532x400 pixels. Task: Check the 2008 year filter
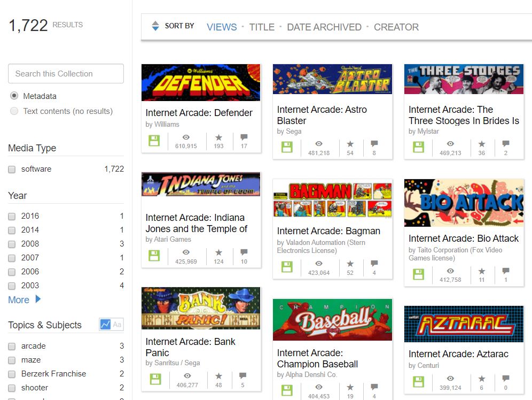pyautogui.click(x=12, y=244)
